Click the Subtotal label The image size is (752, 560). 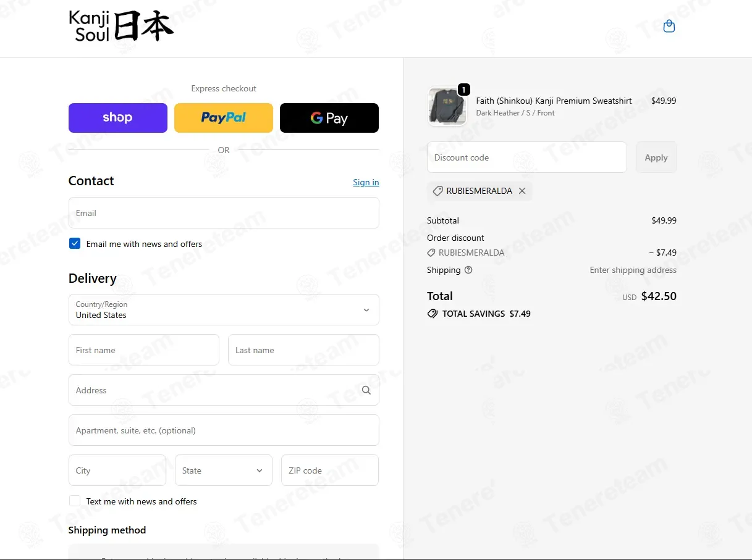(443, 220)
